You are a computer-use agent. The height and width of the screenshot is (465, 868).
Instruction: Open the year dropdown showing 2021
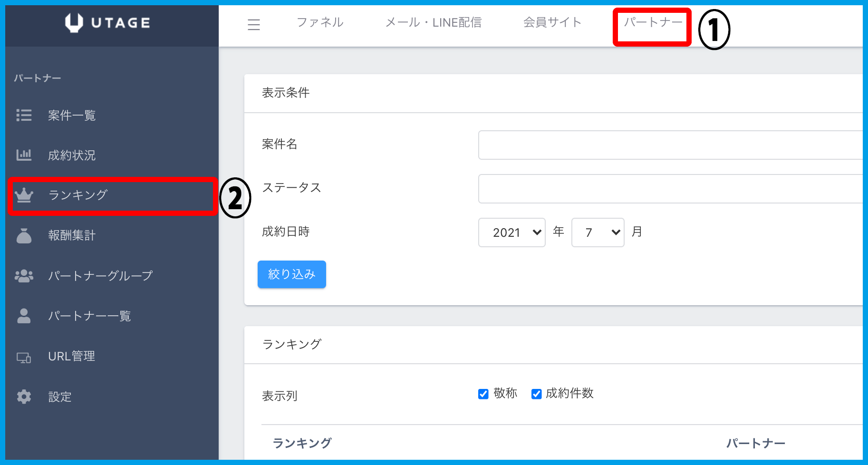tap(511, 232)
